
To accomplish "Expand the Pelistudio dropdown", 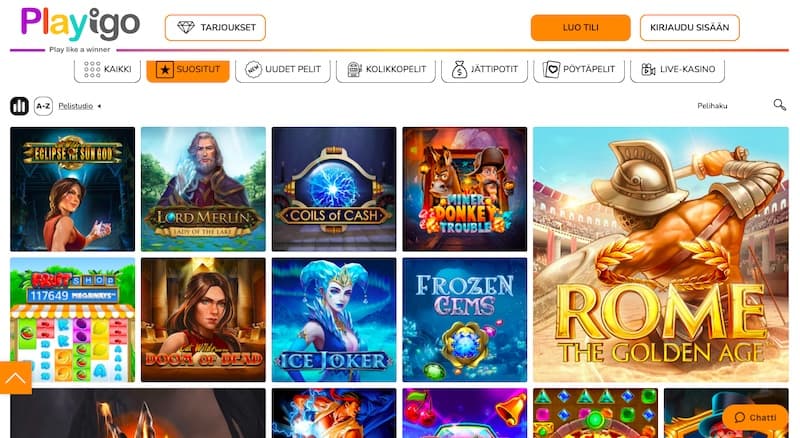I will (x=80, y=106).
